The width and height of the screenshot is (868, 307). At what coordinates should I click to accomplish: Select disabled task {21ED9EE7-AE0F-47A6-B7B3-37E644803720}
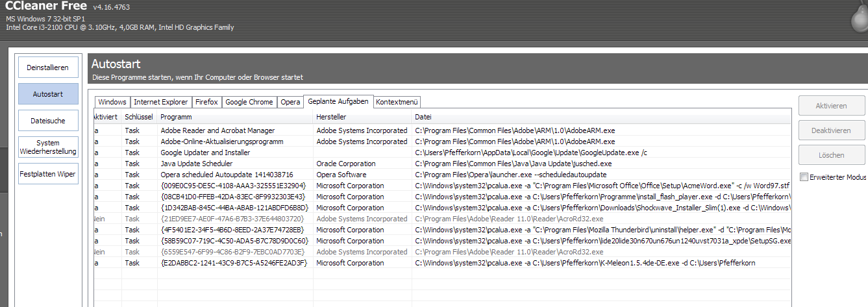tap(442, 219)
